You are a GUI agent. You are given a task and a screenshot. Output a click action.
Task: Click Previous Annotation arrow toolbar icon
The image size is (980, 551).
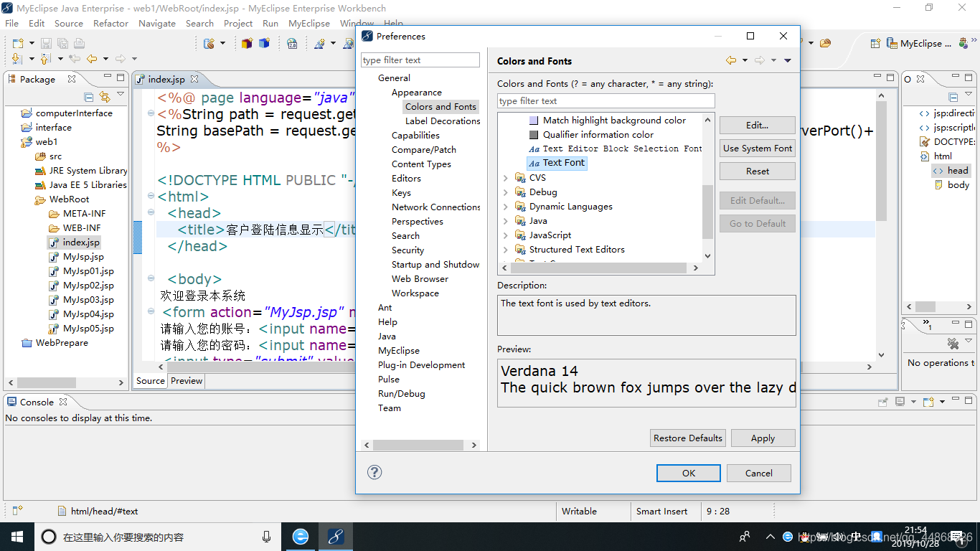pyautogui.click(x=46, y=59)
